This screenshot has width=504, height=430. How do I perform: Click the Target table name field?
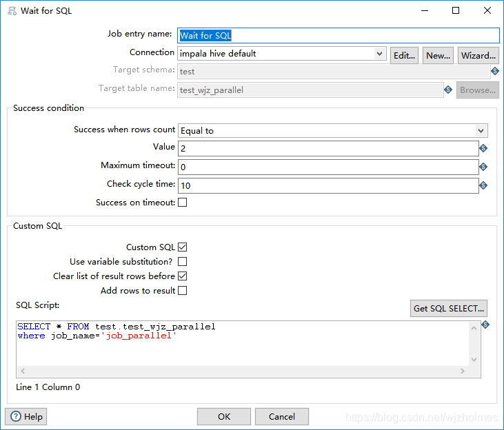[x=310, y=90]
